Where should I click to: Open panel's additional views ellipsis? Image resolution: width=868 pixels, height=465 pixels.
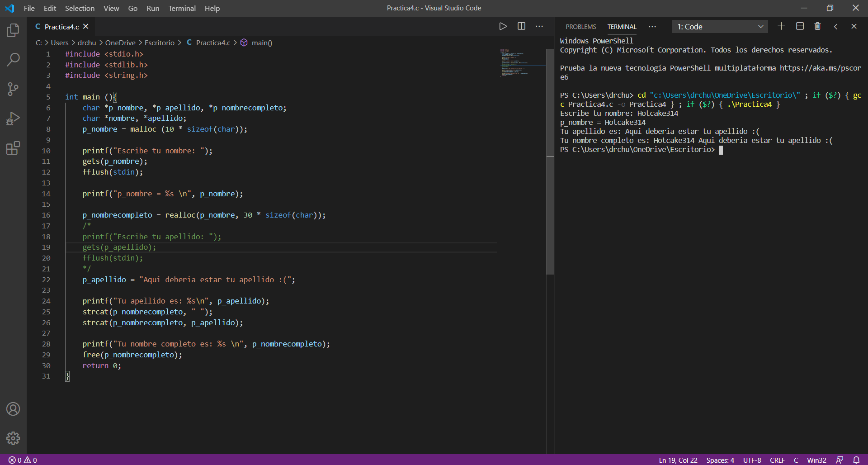click(652, 27)
